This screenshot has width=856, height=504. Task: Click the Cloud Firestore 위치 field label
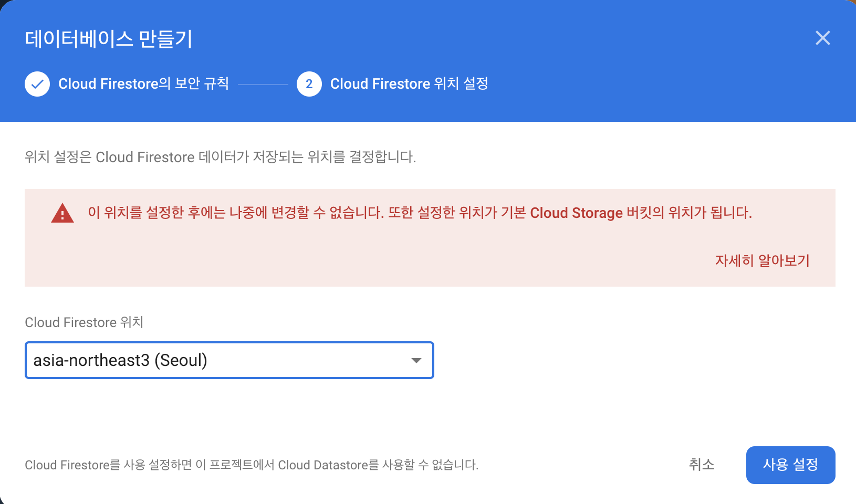coord(84,322)
